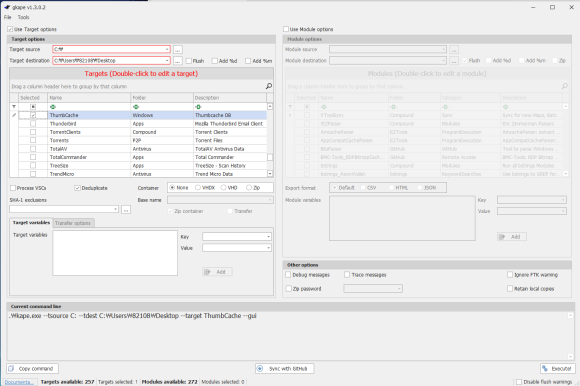The image size is (580, 386).
Task: Click the search magnifier icon in Targets grid
Action: click(x=269, y=86)
